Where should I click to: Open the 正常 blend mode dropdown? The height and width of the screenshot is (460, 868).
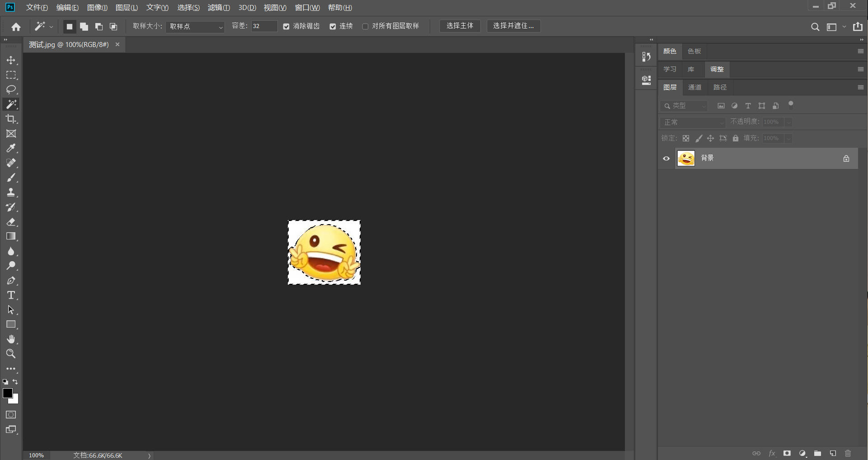(x=693, y=122)
